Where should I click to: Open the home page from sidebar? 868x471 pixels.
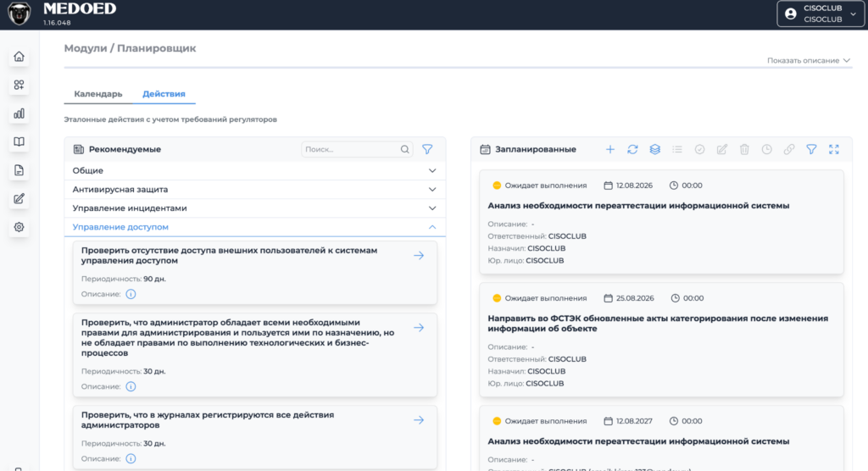point(19,57)
